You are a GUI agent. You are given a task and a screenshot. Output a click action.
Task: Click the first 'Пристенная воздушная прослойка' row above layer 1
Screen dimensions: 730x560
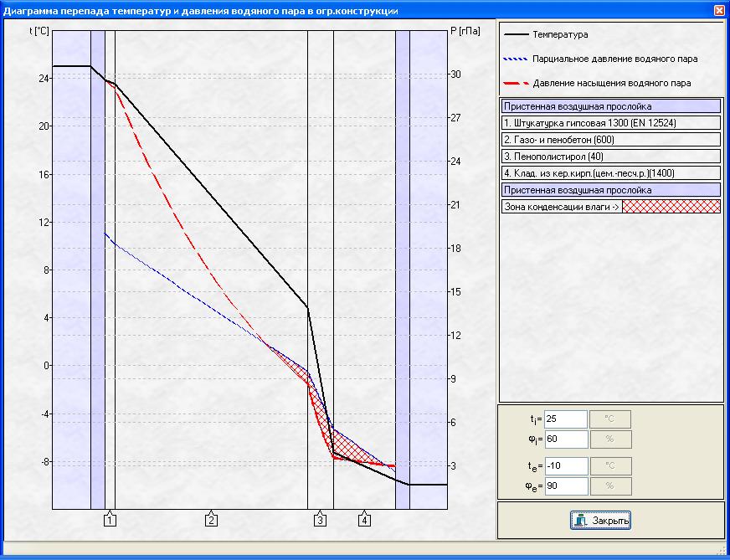point(611,106)
